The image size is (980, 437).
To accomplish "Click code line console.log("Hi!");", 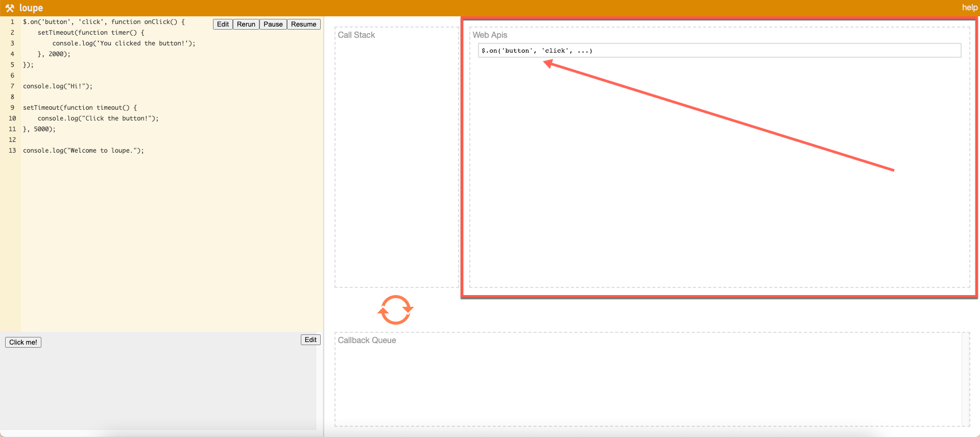I will click(x=58, y=86).
